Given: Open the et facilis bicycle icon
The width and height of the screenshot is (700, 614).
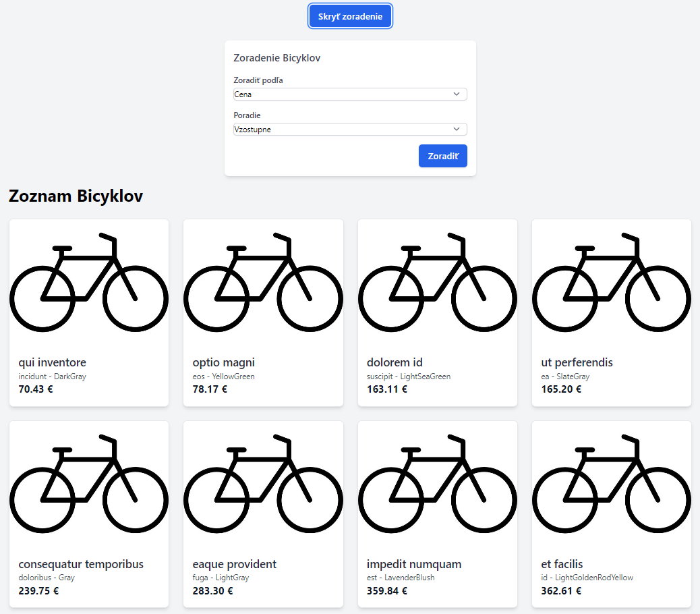Looking at the screenshot, I should point(612,483).
